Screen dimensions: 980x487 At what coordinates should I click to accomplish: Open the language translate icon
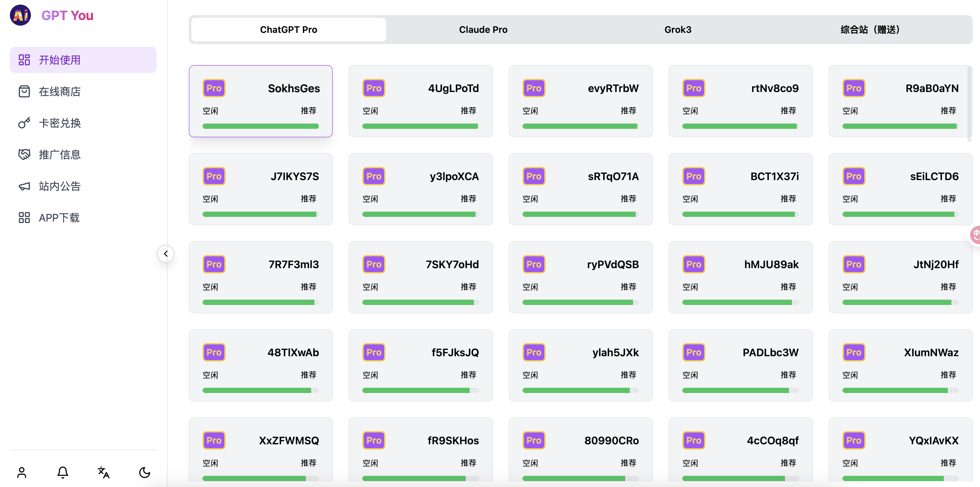104,472
